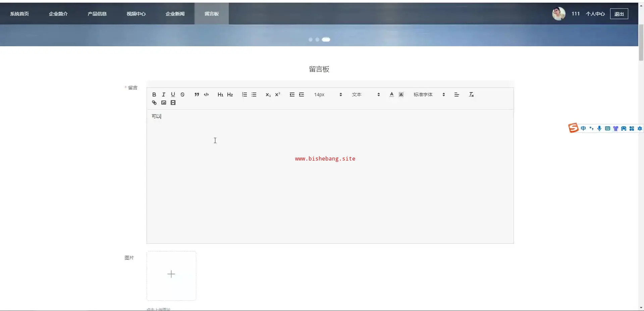Insert a blockquote in the message
Viewport: 644px width, 311px height.
pyautogui.click(x=197, y=95)
